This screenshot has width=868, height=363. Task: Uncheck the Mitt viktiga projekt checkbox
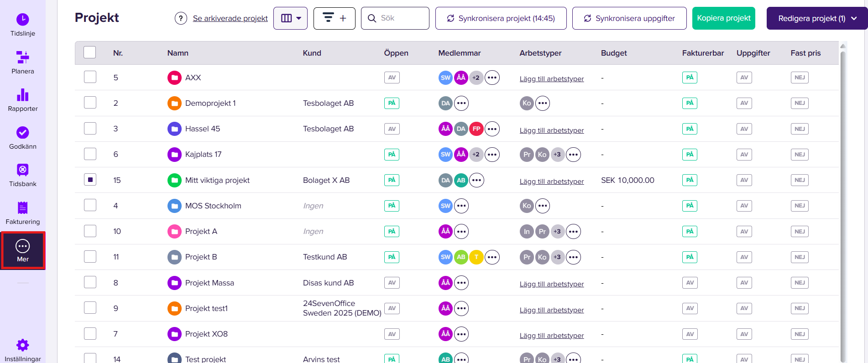coord(90,180)
